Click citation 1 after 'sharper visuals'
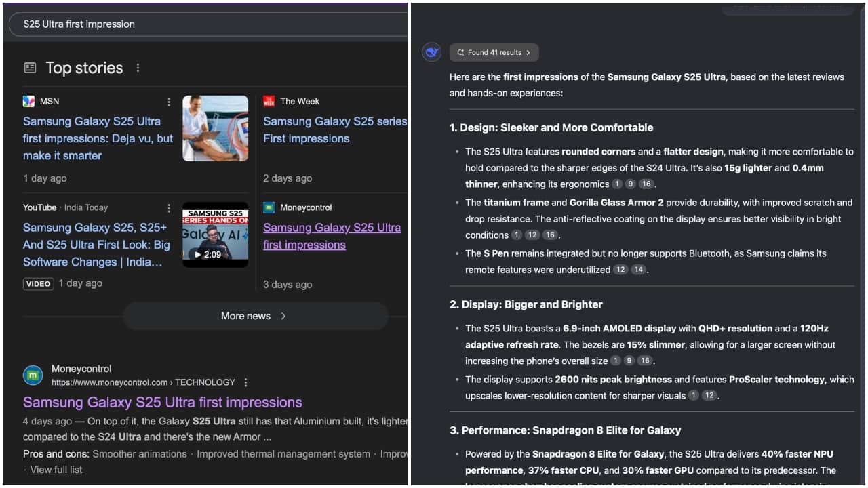Viewport: 868px width, 488px height. pos(694,396)
